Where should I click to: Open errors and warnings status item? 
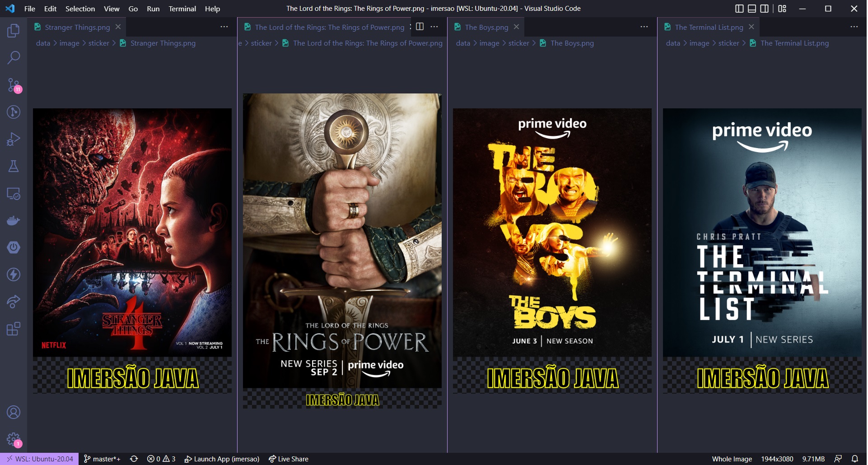161,459
